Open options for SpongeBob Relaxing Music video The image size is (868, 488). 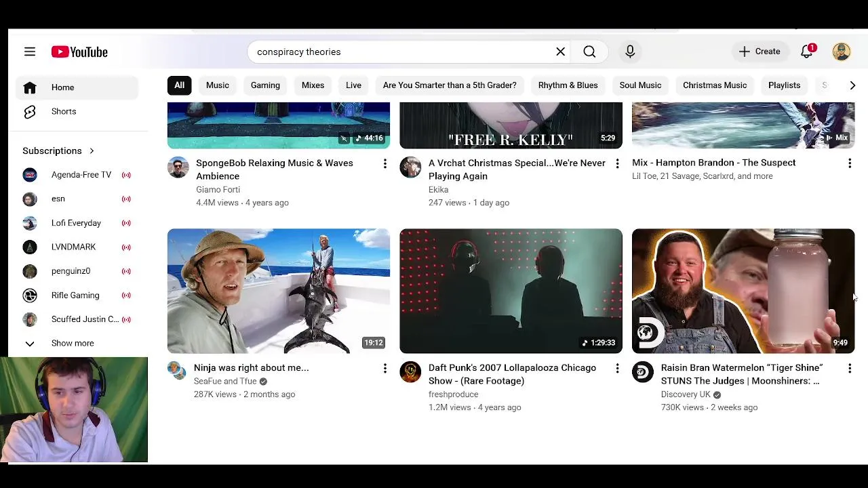(384, 163)
